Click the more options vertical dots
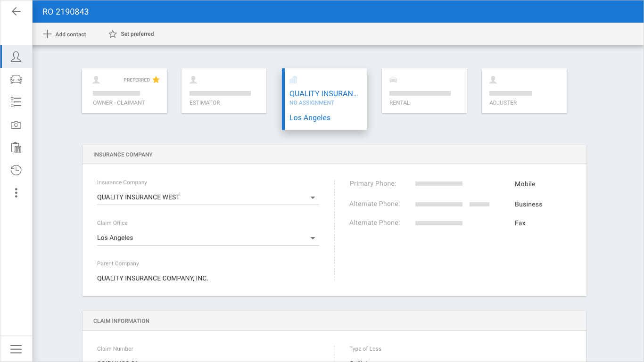This screenshot has width=644, height=362. 16,193
